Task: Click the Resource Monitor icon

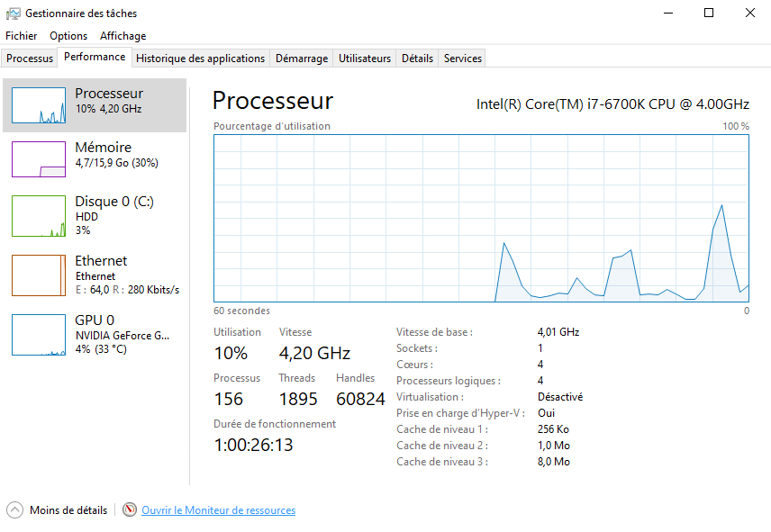Action: (x=130, y=510)
